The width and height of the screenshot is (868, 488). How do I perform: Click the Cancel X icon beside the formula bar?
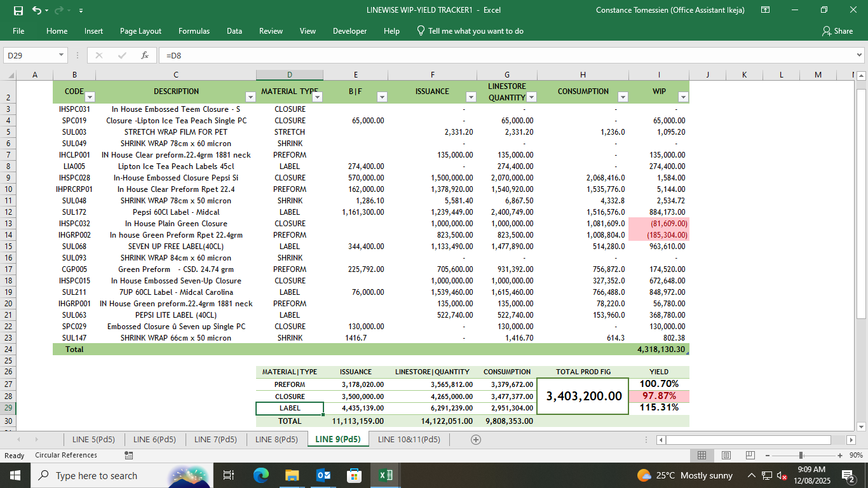pos(98,55)
